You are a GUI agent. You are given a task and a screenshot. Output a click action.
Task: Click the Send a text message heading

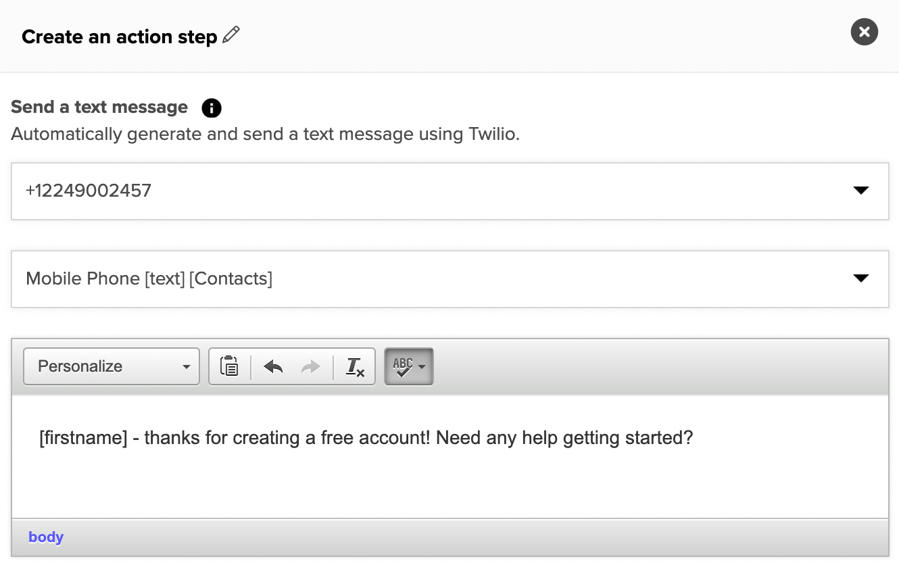99,107
